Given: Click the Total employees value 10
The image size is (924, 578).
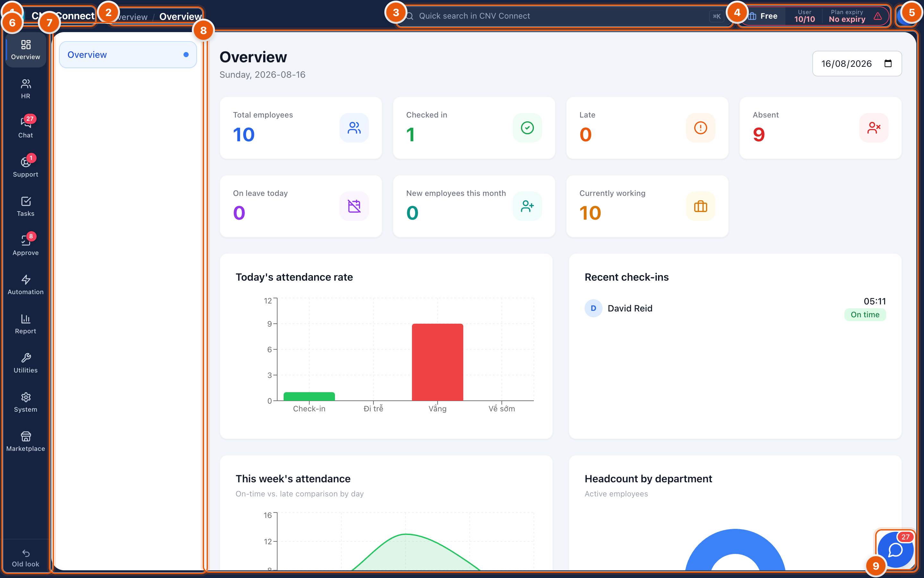Looking at the screenshot, I should point(244,135).
